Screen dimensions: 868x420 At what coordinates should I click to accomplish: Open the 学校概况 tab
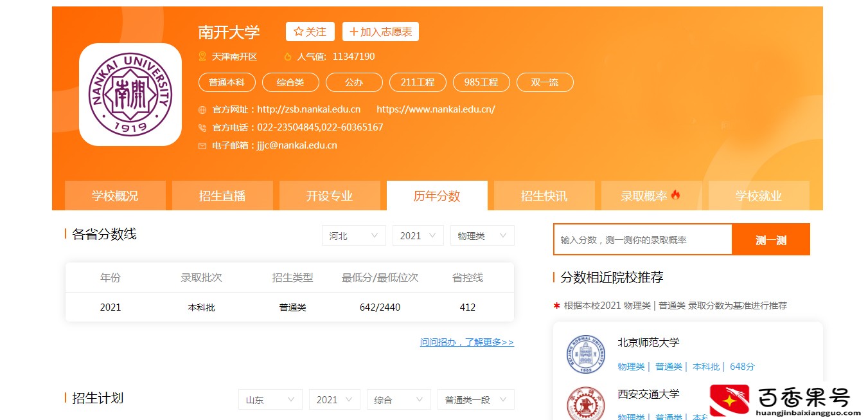[x=115, y=196]
